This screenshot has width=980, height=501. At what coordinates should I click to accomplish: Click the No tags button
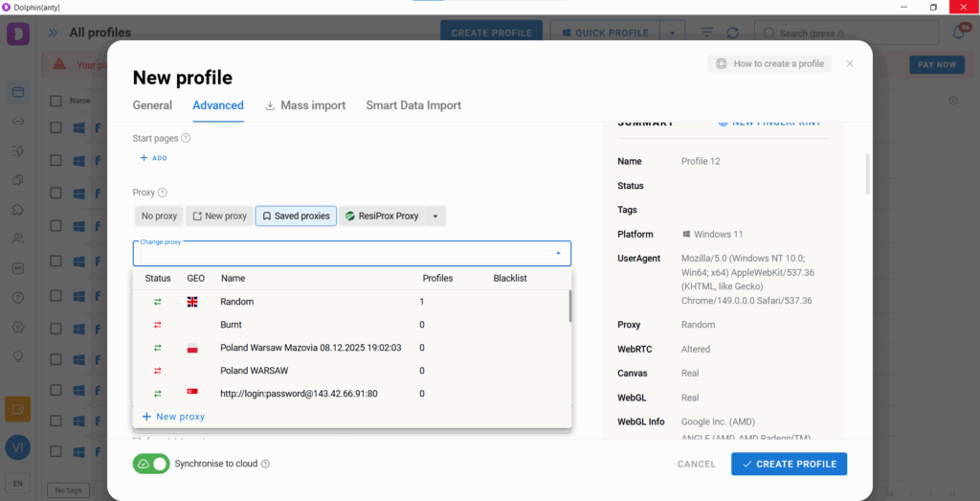pos(68,490)
